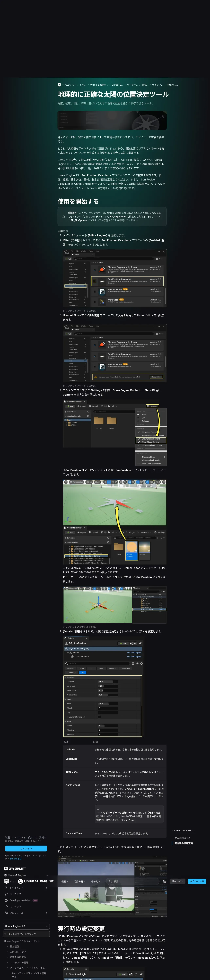Click the Epic Games logo in breadcrumb

59,85
